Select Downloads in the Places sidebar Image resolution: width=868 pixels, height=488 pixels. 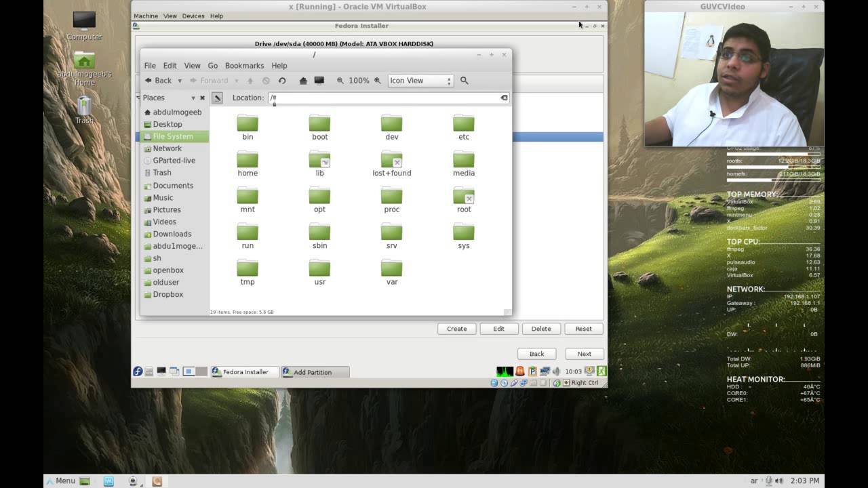pyautogui.click(x=172, y=234)
